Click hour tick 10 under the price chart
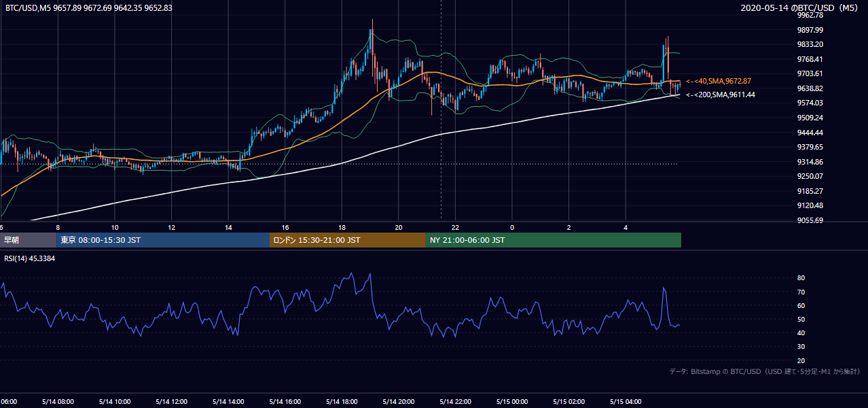Screen dimensions: 868x408 click(x=115, y=227)
